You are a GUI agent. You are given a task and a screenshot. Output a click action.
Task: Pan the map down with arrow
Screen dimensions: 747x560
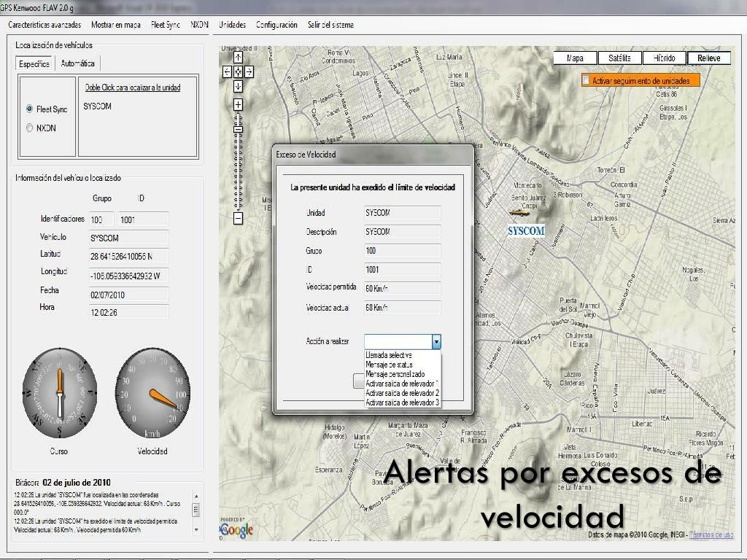[x=238, y=87]
